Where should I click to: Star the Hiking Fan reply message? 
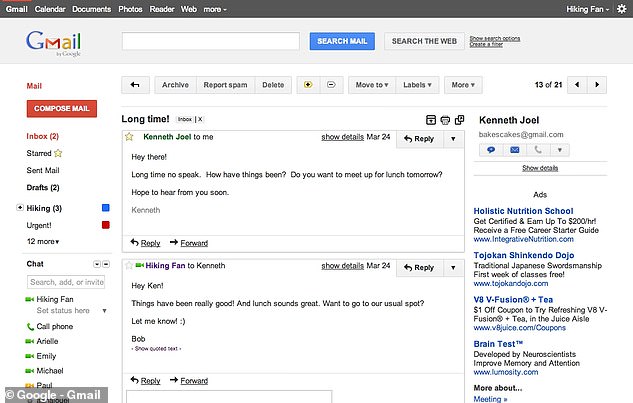(129, 265)
